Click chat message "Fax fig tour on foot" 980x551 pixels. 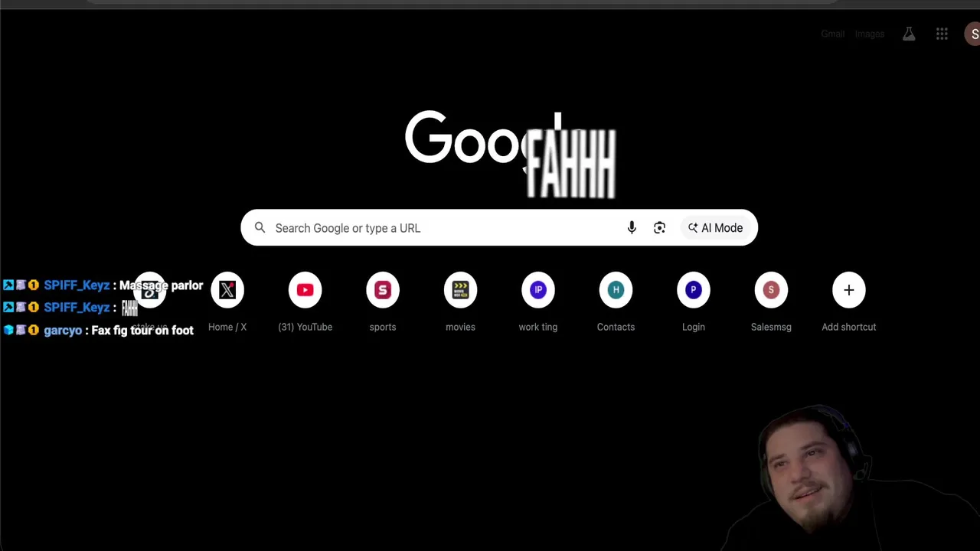tap(142, 331)
